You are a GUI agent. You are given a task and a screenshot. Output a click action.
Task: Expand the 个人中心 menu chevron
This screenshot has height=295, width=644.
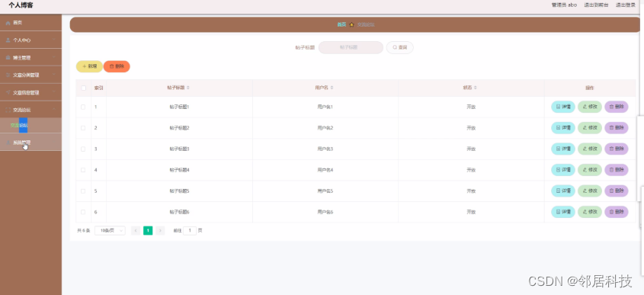point(54,40)
